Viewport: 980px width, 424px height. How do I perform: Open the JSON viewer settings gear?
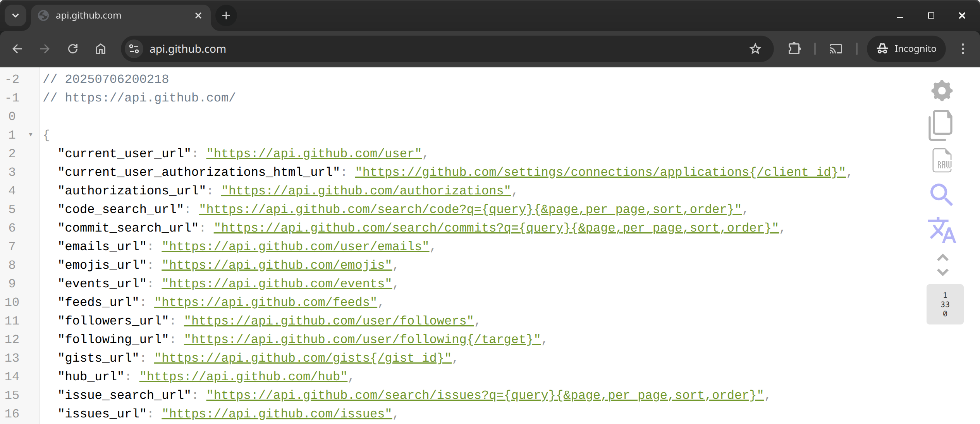(x=942, y=91)
